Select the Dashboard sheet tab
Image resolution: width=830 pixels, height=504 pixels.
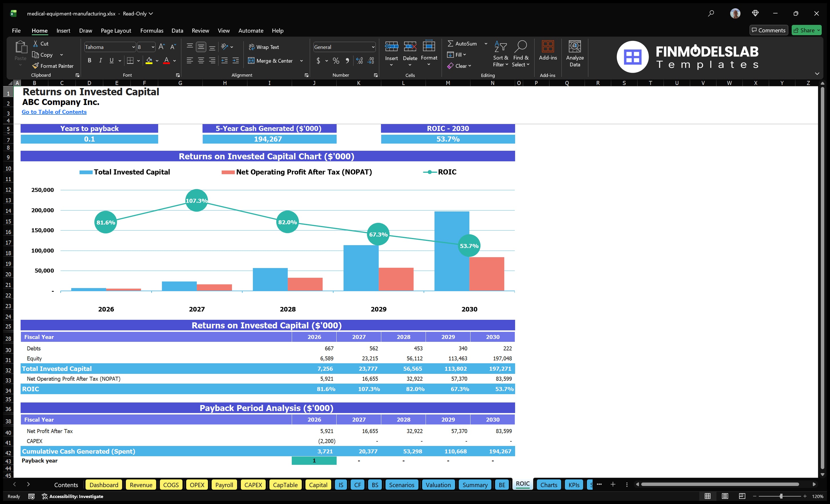click(104, 485)
